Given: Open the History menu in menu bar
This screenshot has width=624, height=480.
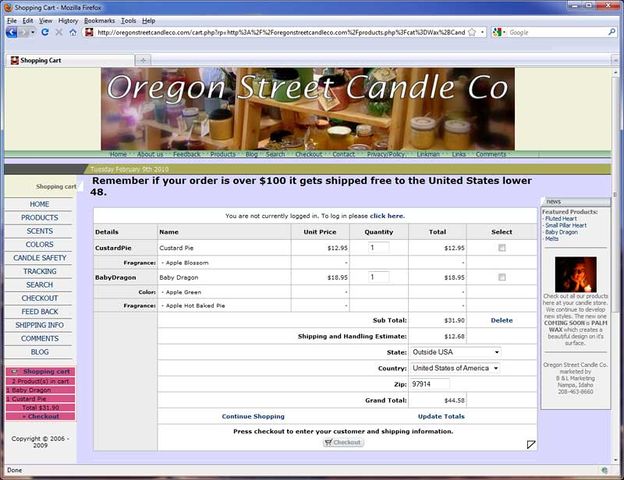Looking at the screenshot, I should point(68,20).
